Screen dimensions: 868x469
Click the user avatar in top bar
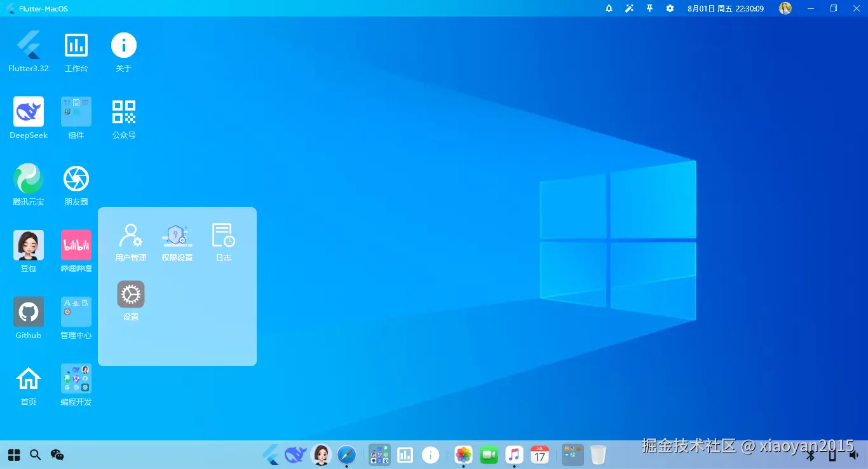785,8
